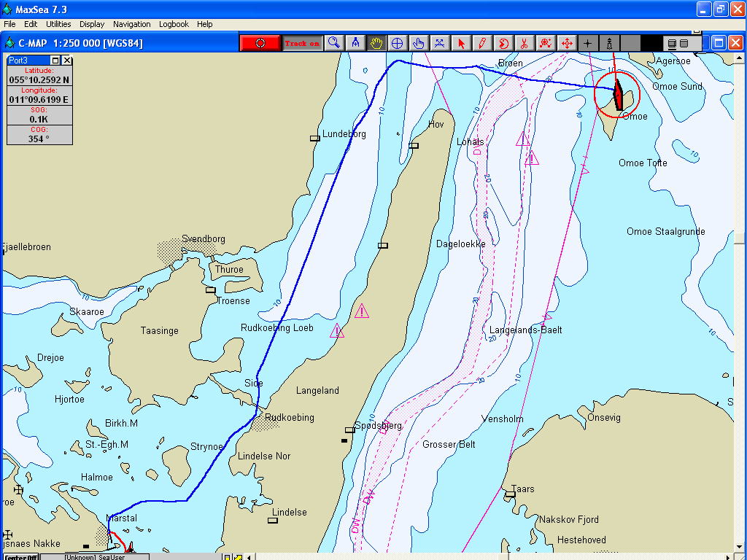The image size is (747, 560).
Task: Maximize the Port3 data panel
Action: point(55,61)
